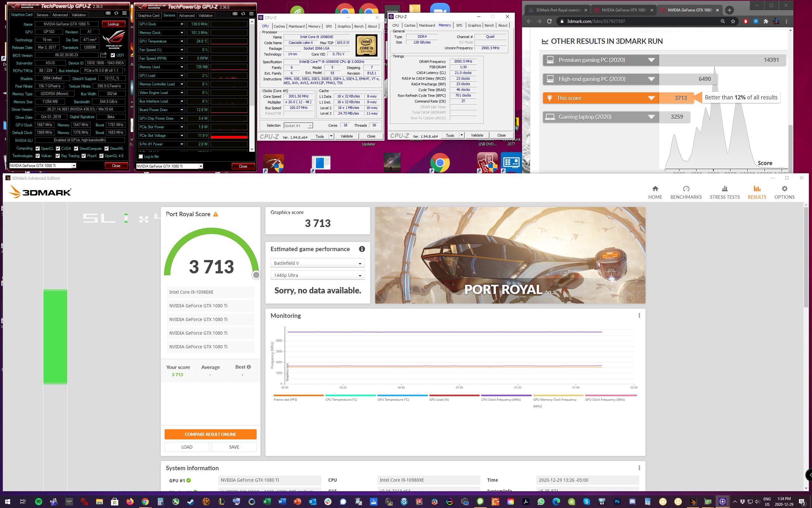Enable Log to file in GPU-Z Sensors
The width and height of the screenshot is (812, 508).
[141, 157]
